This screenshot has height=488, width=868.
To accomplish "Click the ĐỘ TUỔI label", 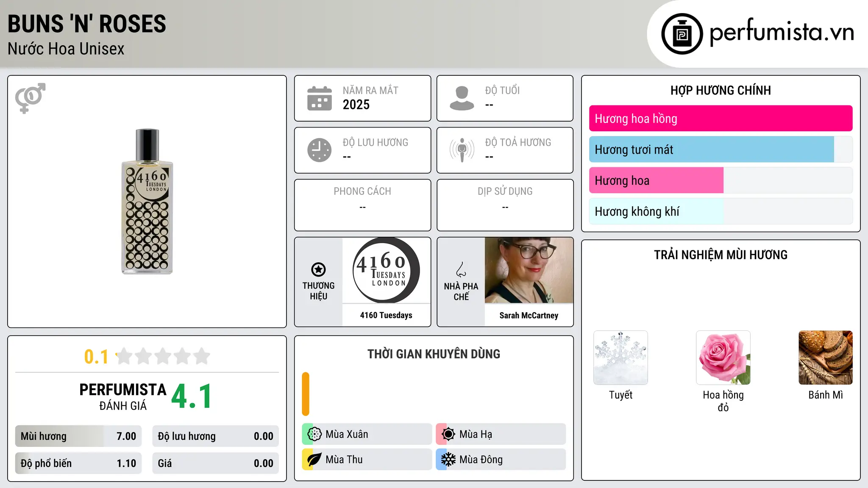I will pyautogui.click(x=502, y=90).
